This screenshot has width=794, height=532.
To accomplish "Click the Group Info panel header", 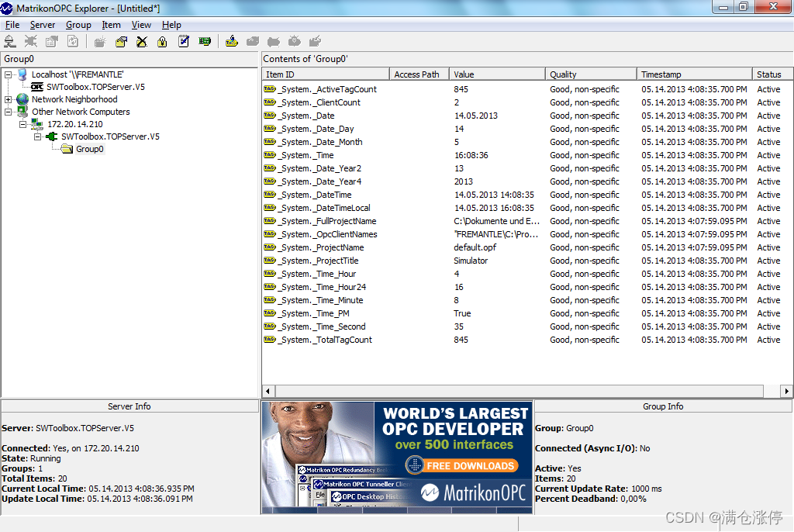I will click(663, 406).
